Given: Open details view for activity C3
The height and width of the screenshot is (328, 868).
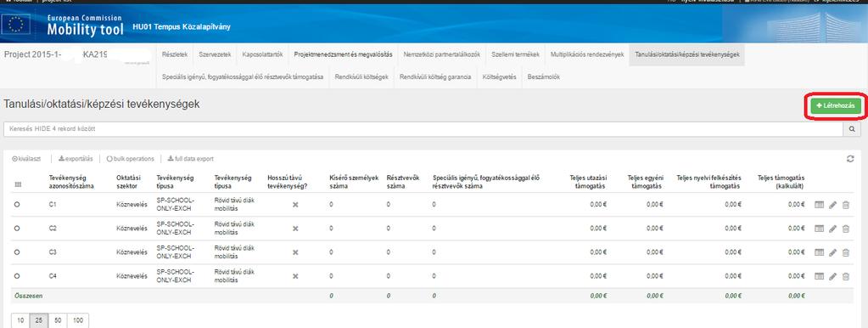Looking at the screenshot, I should coord(820,252).
